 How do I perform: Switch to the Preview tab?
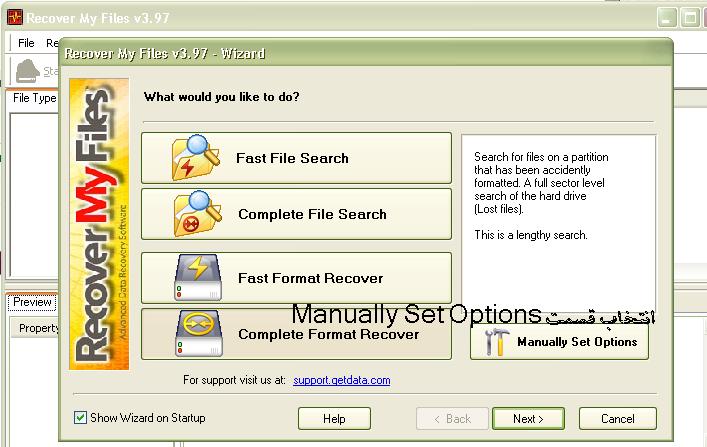tap(32, 302)
